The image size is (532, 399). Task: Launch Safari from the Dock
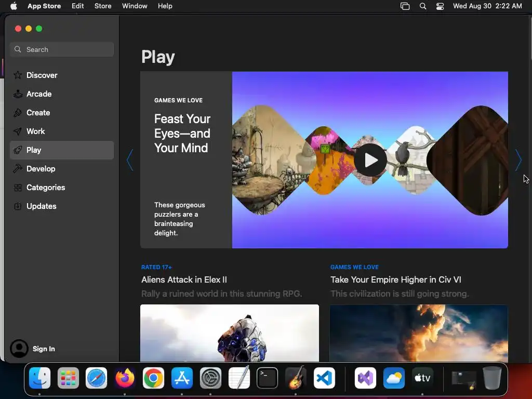96,378
